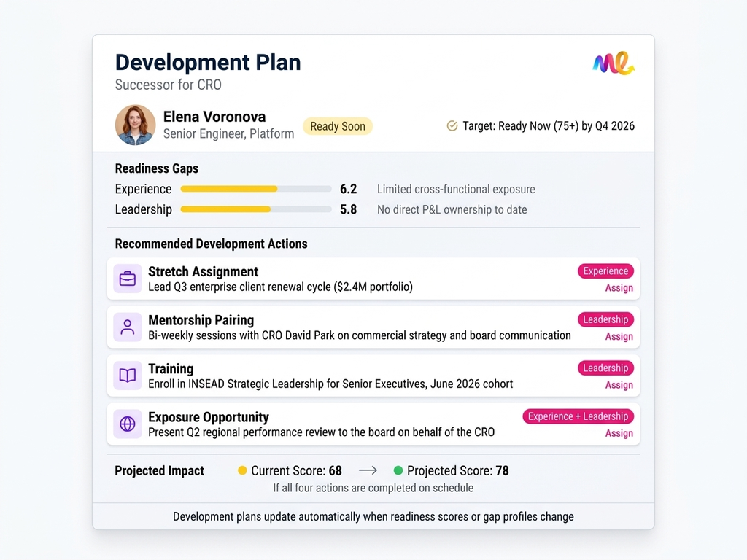Click Elena Voronova's profile photo

pyautogui.click(x=135, y=125)
